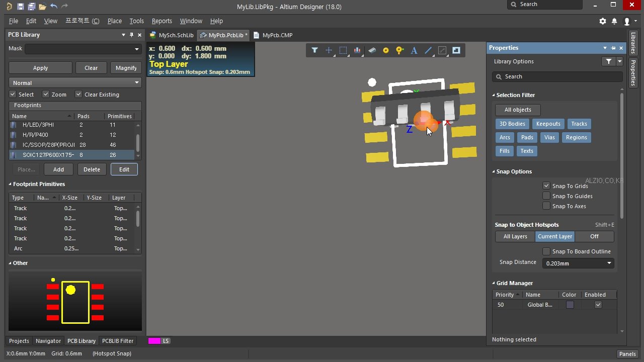Open the Reports menu
The width and height of the screenshot is (644, 362).
point(162,21)
